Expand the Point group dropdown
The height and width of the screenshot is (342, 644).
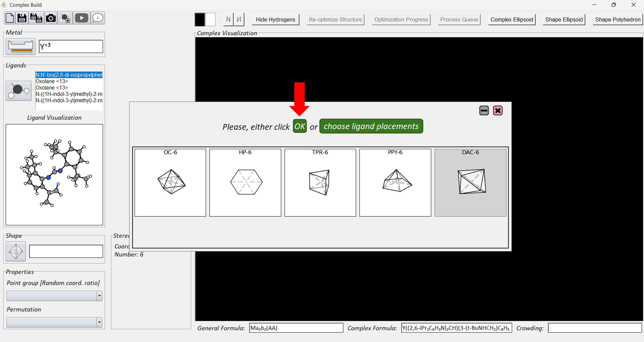[x=99, y=296]
